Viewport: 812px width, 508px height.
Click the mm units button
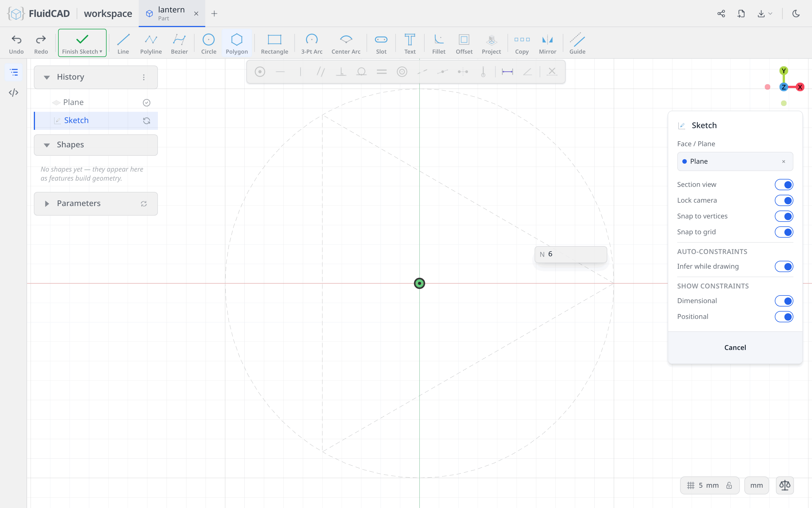(756, 485)
